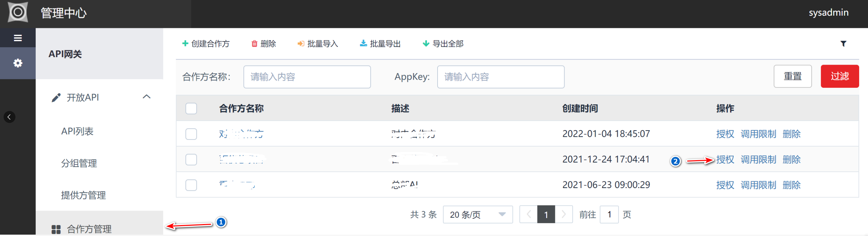
Task: Click the 批量导入 import icon
Action: 301,44
